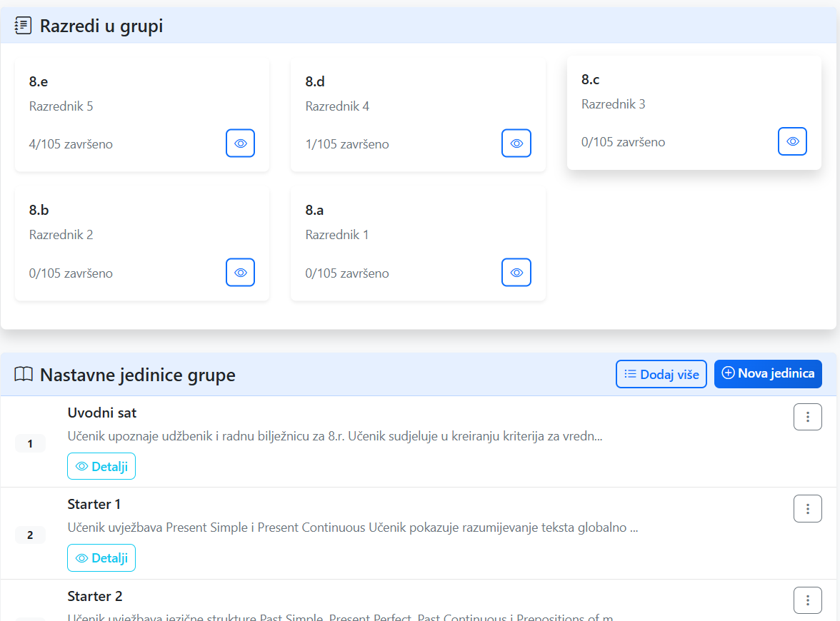Click the Razrednik 2 label
The image size is (840, 621).
(x=61, y=234)
